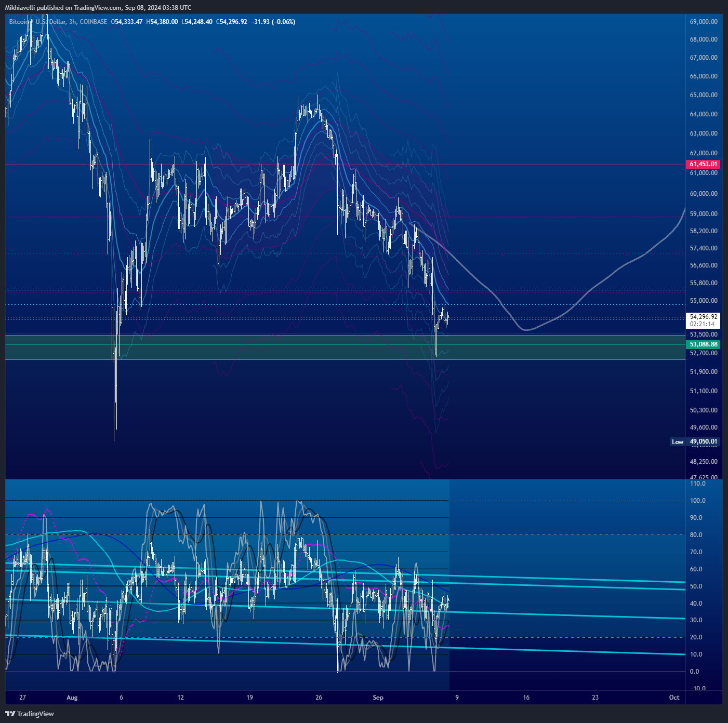728x723 pixels.
Task: Click the 52,700.00 price axis label
Action: [704, 353]
